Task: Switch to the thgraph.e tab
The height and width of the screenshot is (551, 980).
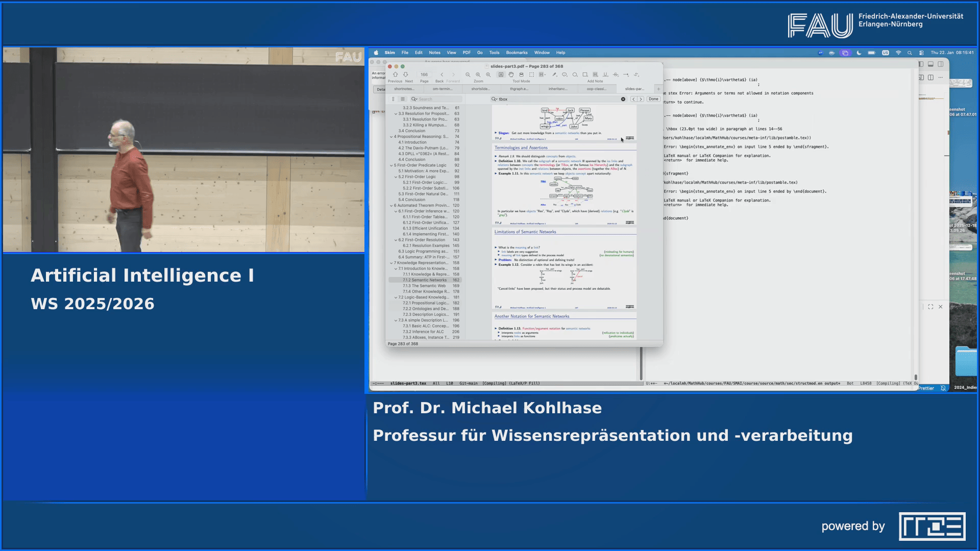Action: point(520,88)
